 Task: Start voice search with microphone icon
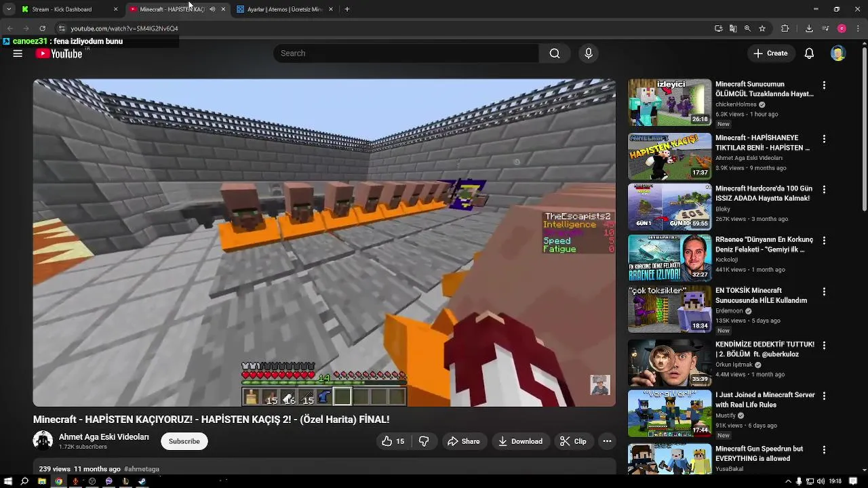point(589,54)
